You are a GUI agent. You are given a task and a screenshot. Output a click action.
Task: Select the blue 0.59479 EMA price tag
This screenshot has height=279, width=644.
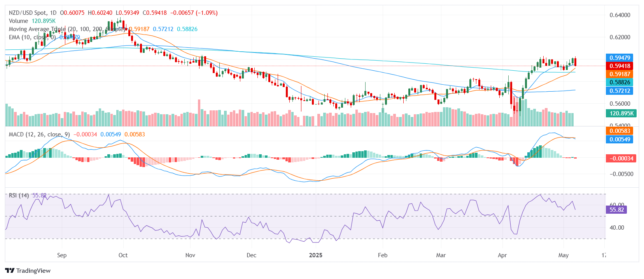[619, 58]
